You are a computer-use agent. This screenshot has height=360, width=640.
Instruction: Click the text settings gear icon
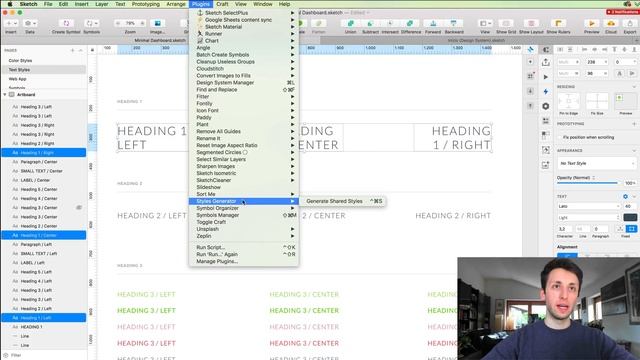click(x=625, y=196)
